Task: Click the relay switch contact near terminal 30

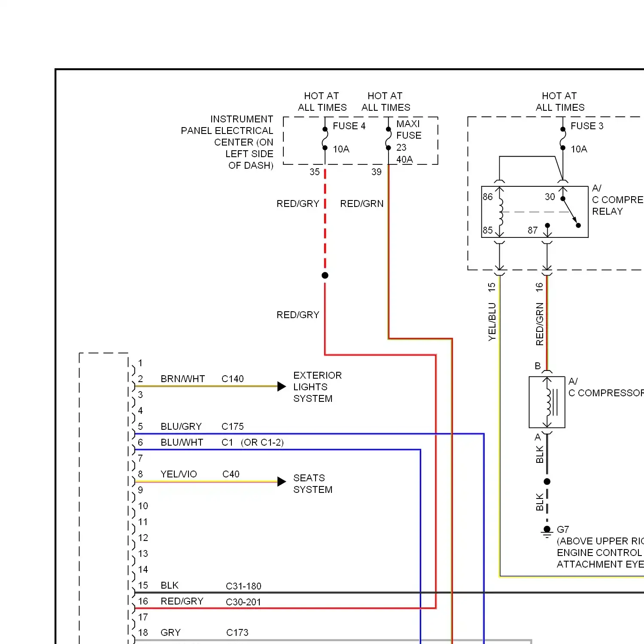Action: tap(571, 212)
